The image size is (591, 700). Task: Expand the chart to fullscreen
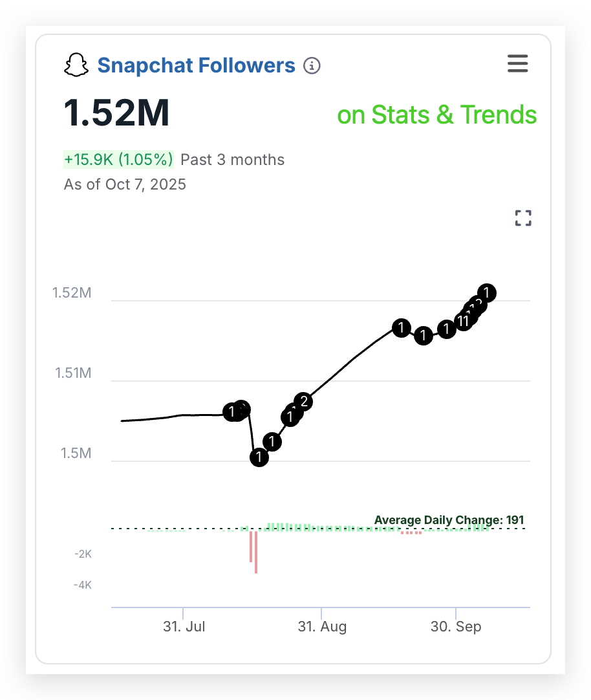point(523,218)
